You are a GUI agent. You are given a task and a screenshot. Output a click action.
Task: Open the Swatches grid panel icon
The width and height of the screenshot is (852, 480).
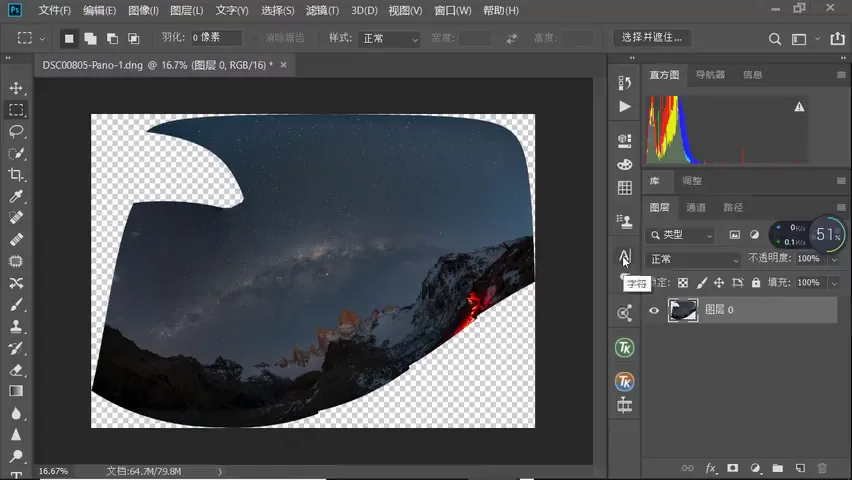[x=625, y=188]
